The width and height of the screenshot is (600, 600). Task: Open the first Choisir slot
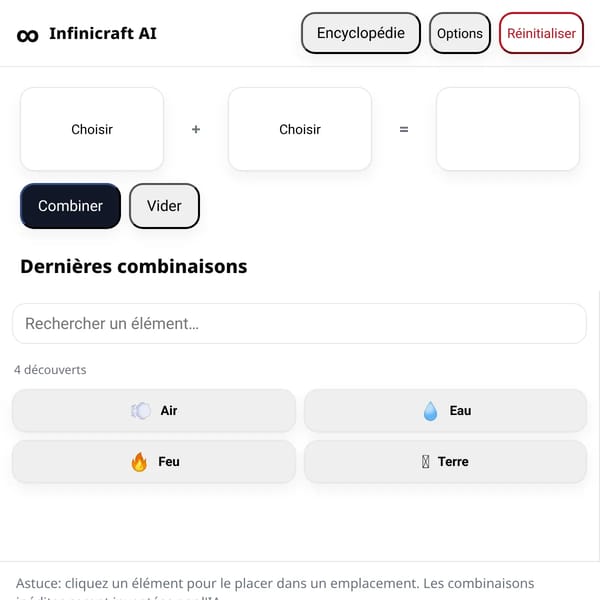(x=92, y=129)
